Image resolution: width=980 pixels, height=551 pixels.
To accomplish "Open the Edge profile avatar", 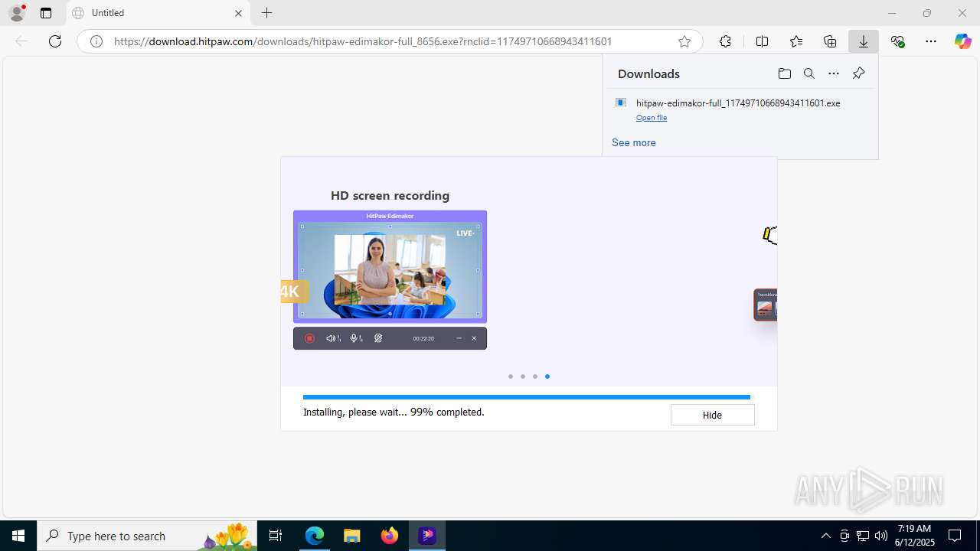I will (17, 13).
